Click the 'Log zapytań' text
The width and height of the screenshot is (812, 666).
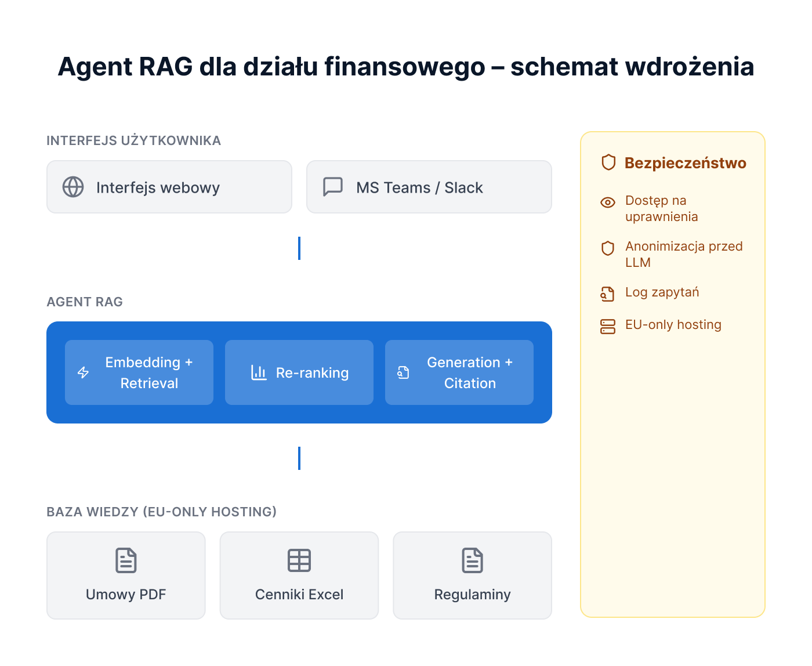click(x=662, y=292)
